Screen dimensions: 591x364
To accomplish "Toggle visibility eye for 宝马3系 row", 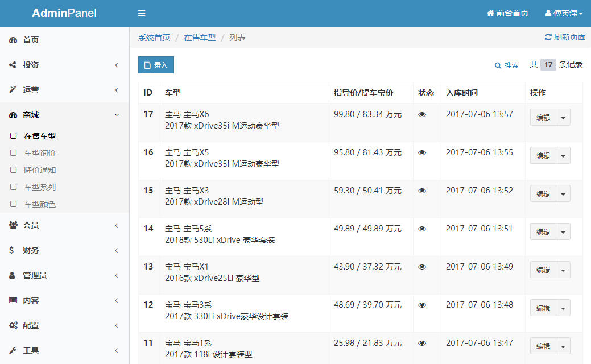I will tap(422, 305).
